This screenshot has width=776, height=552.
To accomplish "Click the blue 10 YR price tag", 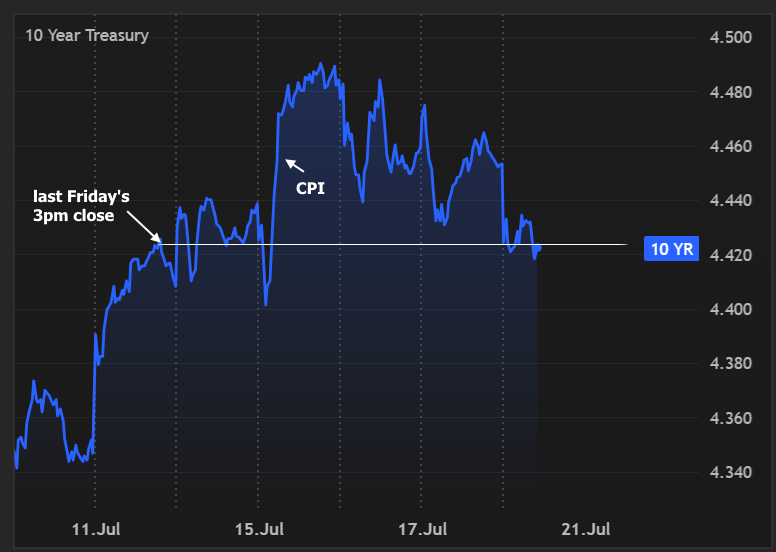I will point(671,249).
